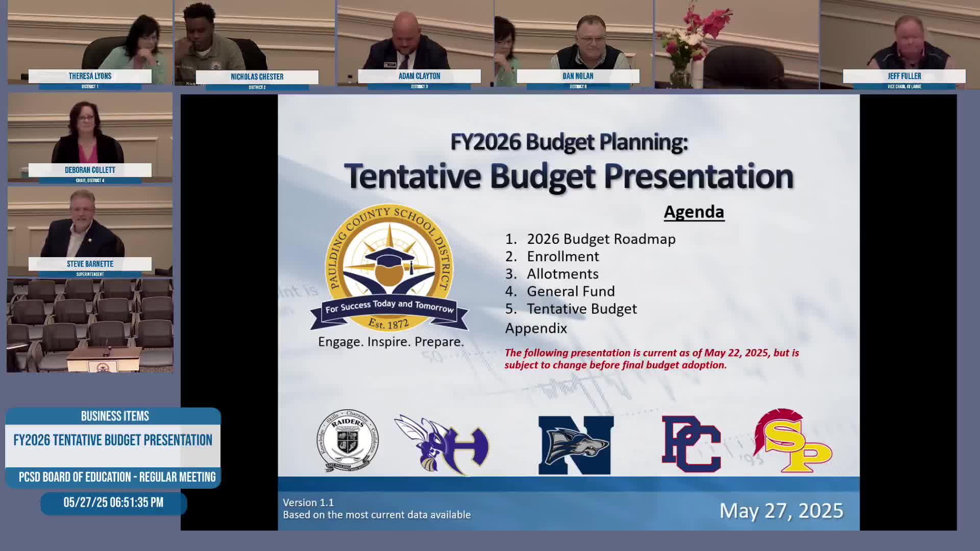Viewport: 980px width, 551px height.
Task: Click the Business Items banner header
Action: click(x=114, y=416)
